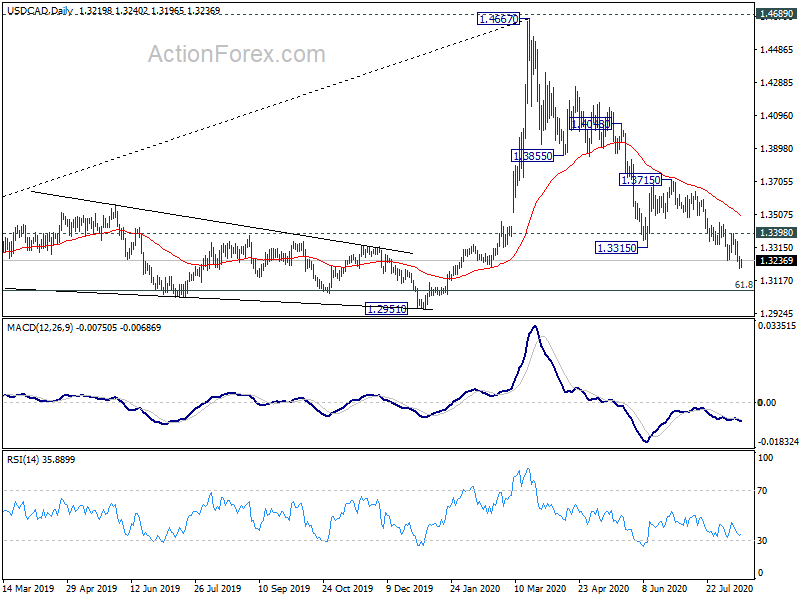Click the 9 Dec 2019 date label
This screenshot has width=800, height=600.
click(x=410, y=588)
